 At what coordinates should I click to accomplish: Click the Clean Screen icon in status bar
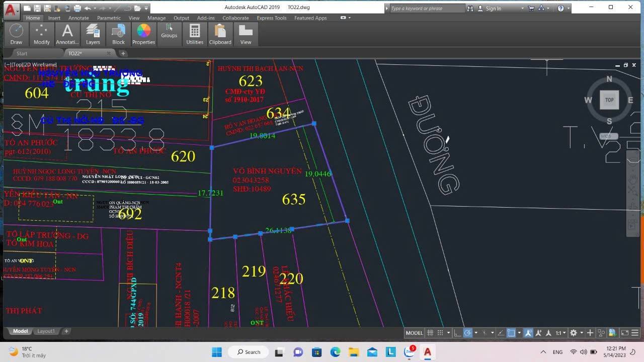coord(625,332)
